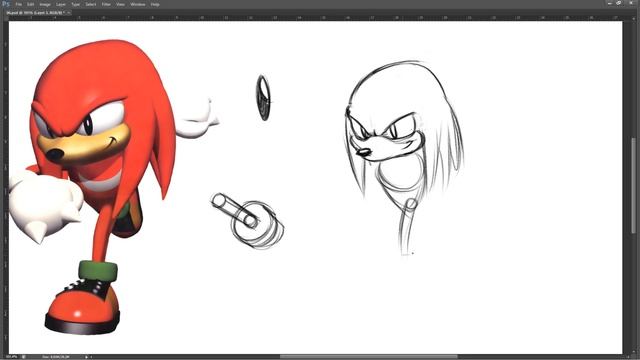Close the document tab with its X

69,13
